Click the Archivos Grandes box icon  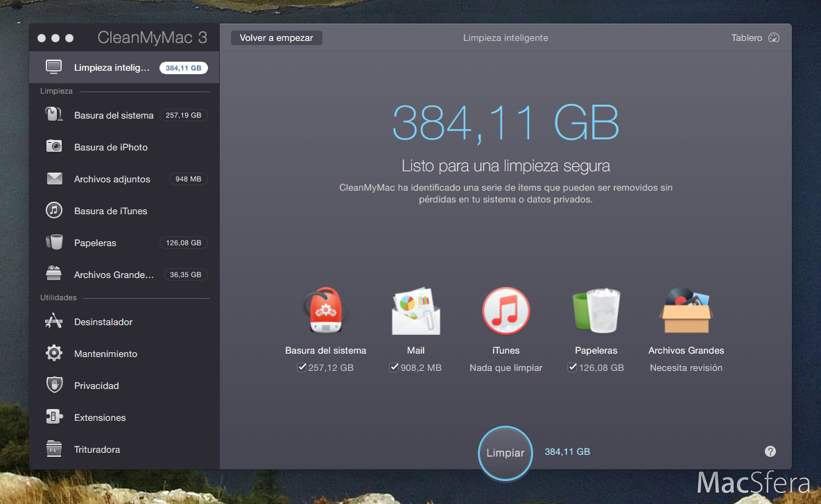click(x=686, y=312)
